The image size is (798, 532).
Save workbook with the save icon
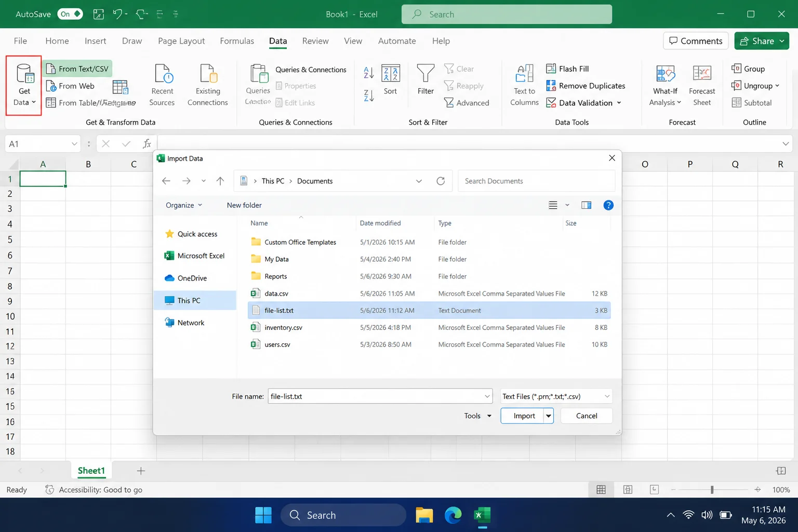click(98, 14)
